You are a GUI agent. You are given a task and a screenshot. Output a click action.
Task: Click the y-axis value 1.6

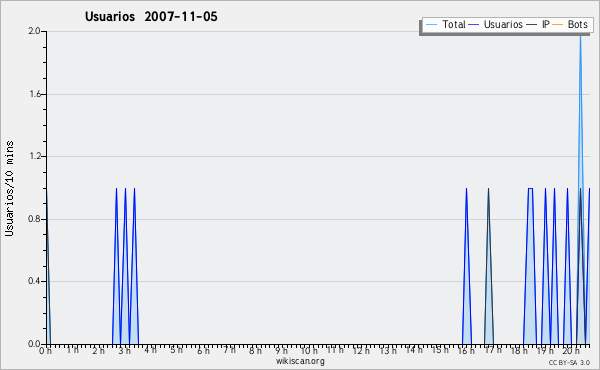coord(34,94)
